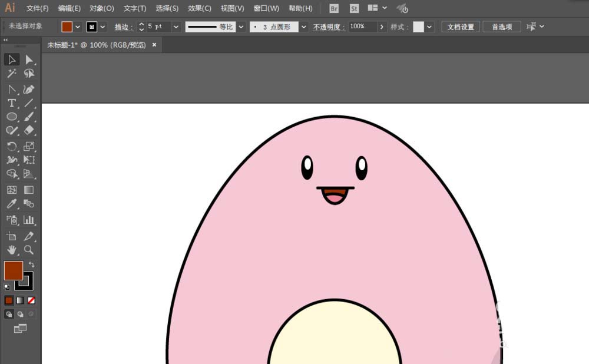Open the 窗口(W) menu
The height and width of the screenshot is (364, 589).
click(x=266, y=8)
